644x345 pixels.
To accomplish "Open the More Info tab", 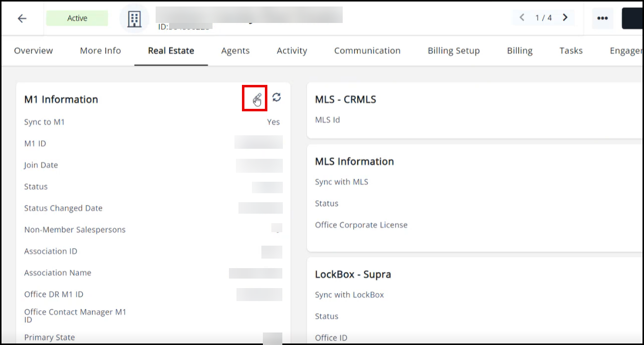I will (100, 50).
